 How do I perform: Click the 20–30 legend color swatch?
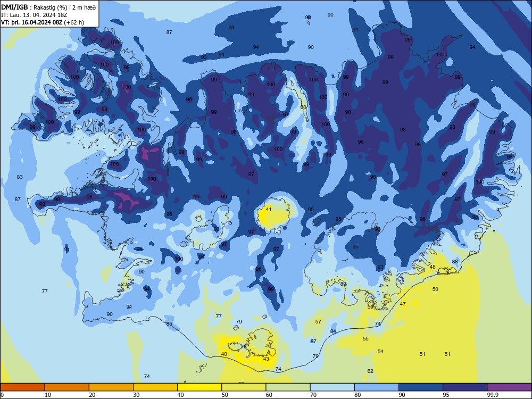111,387
